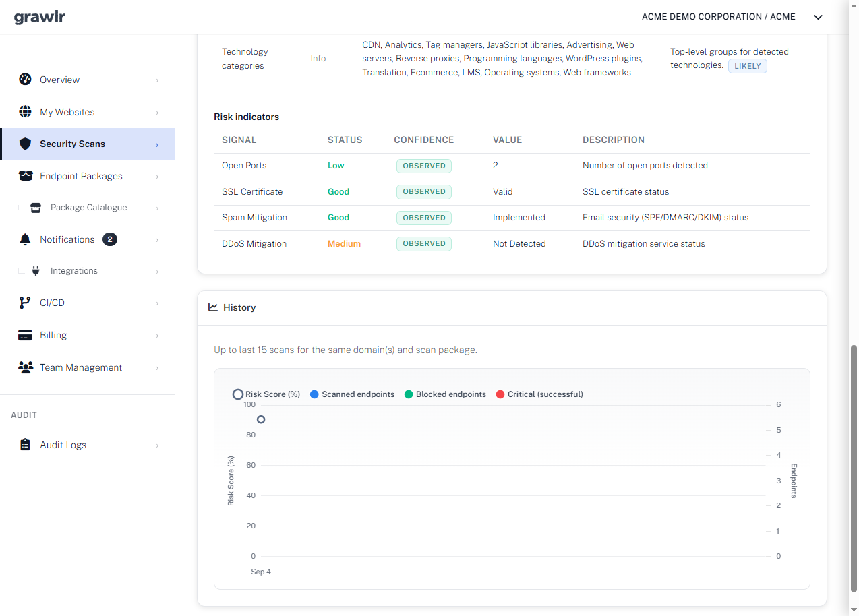859x616 pixels.
Task: Click the Good status for SSL Certificate
Action: point(338,192)
